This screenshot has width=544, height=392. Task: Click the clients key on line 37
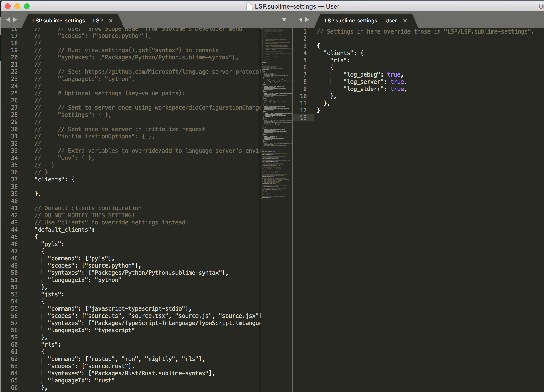click(x=50, y=179)
